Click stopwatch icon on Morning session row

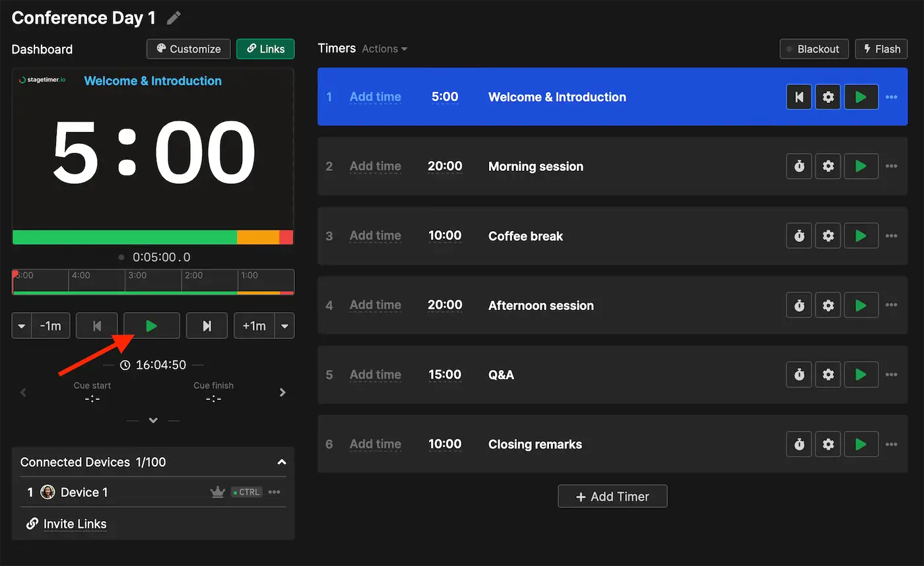point(799,166)
